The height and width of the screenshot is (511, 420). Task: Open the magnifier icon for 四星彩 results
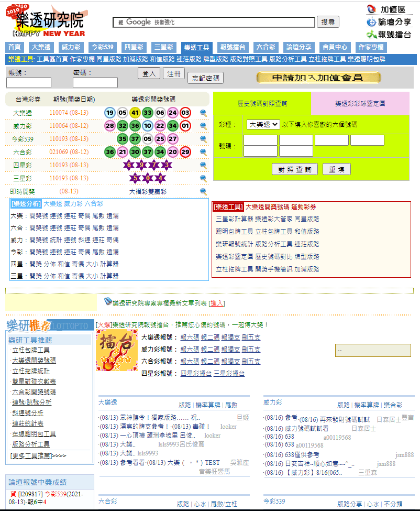pyautogui.click(x=203, y=165)
